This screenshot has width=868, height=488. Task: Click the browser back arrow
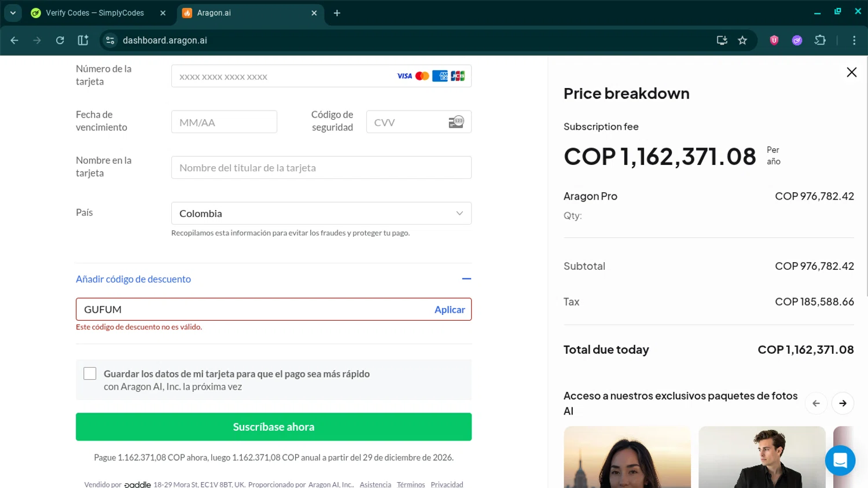click(x=14, y=41)
